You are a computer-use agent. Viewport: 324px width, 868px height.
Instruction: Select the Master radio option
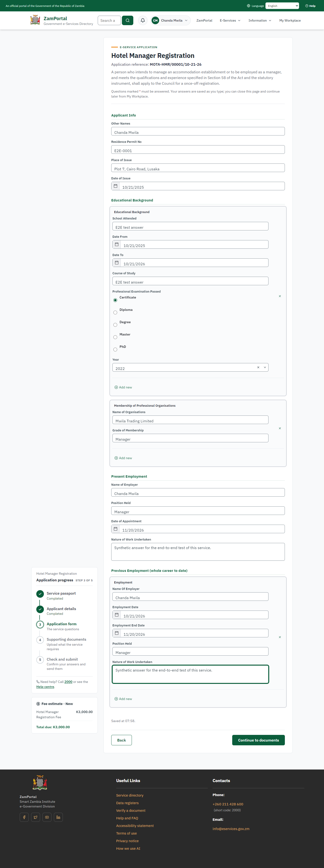[x=115, y=337]
